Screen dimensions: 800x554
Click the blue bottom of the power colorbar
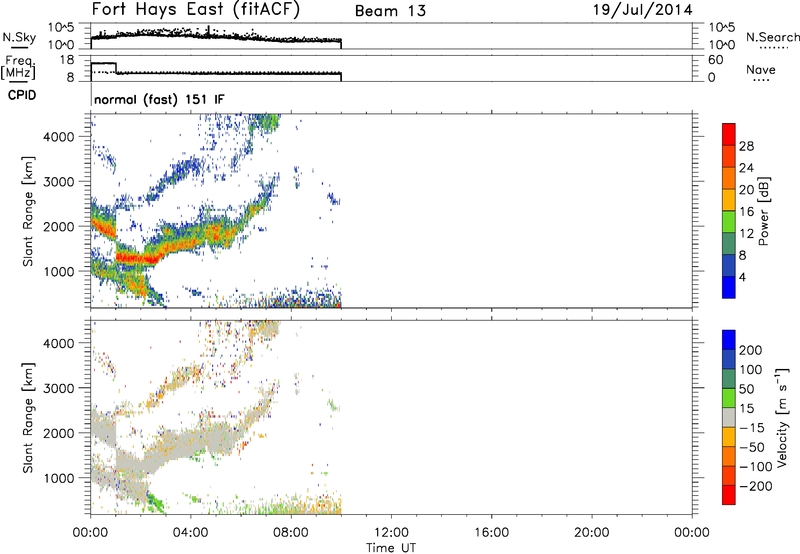click(x=729, y=287)
